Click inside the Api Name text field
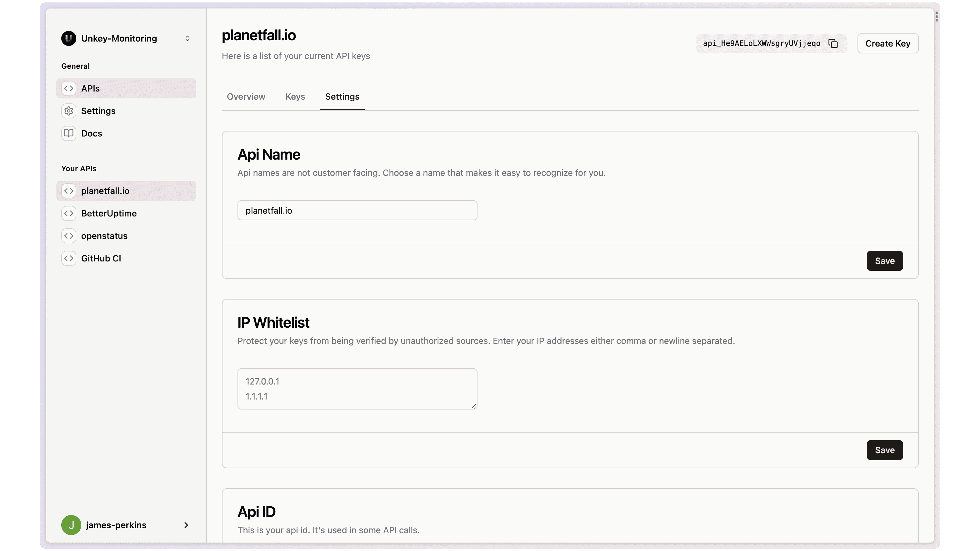980x551 pixels. (x=357, y=210)
